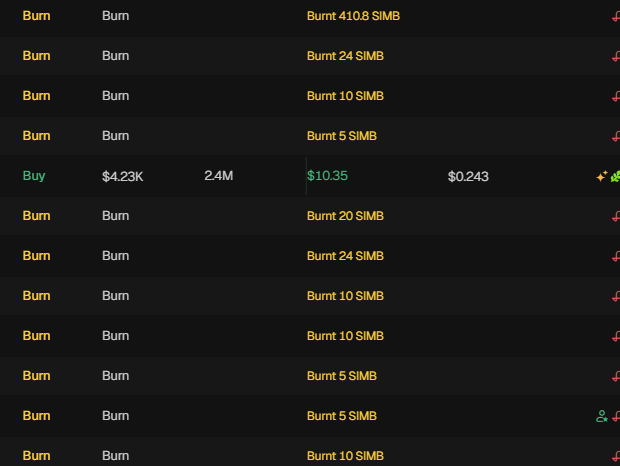Click the green user-star icon beside Burnt 5 SIMB
The height and width of the screenshot is (466, 620).
(x=601, y=416)
